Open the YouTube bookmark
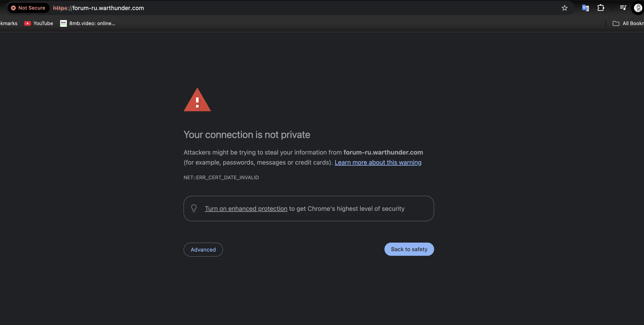 (38, 23)
